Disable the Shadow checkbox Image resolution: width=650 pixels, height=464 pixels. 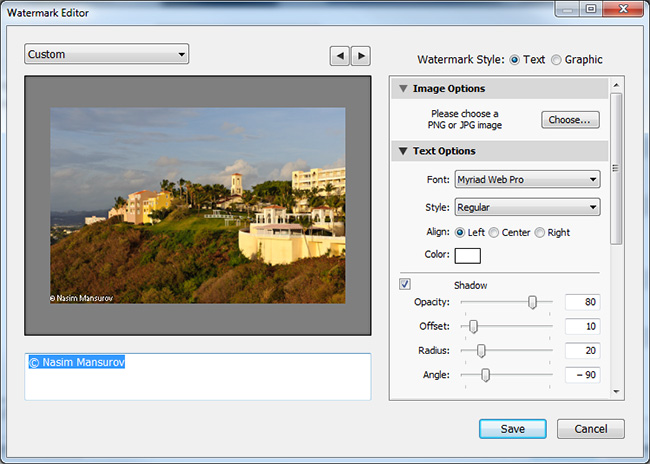click(x=405, y=284)
